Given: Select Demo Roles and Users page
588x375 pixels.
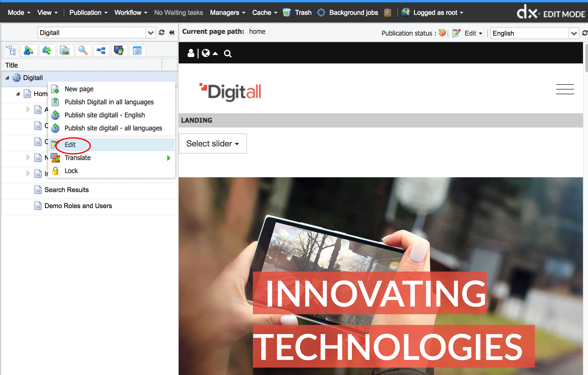Looking at the screenshot, I should (x=78, y=206).
